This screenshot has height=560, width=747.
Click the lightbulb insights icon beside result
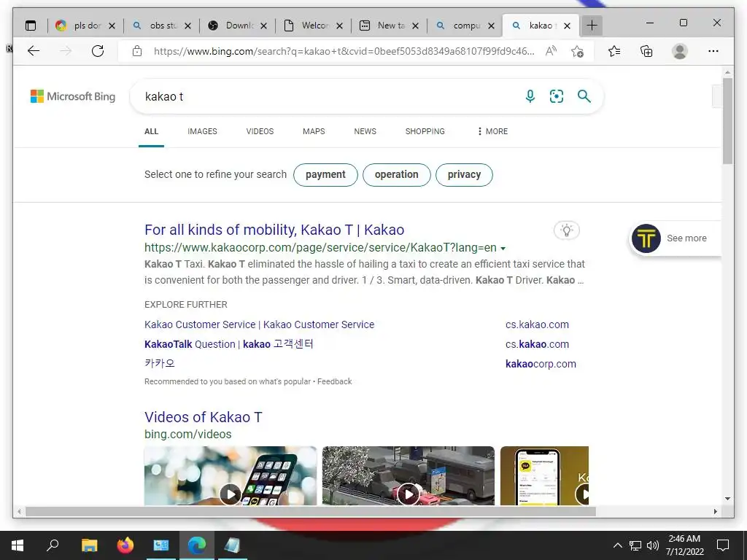(567, 230)
